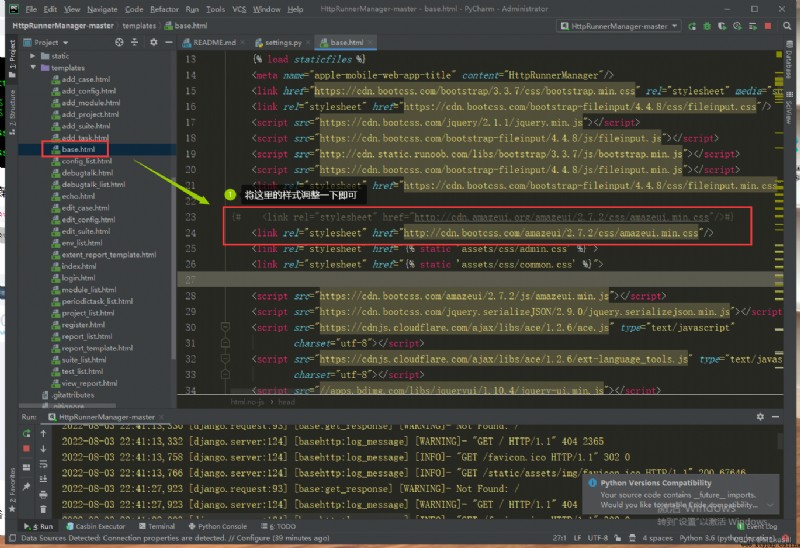Toggle the SciView tool window stripe

point(789,108)
